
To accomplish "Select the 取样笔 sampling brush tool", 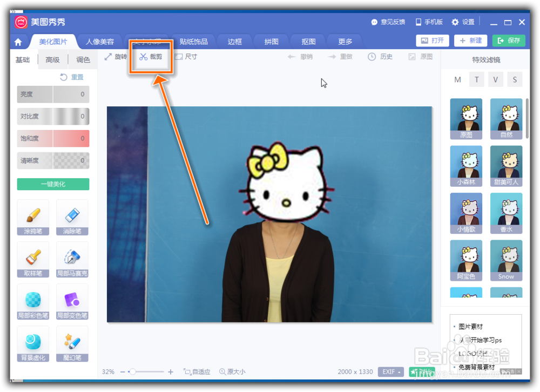I will (33, 260).
